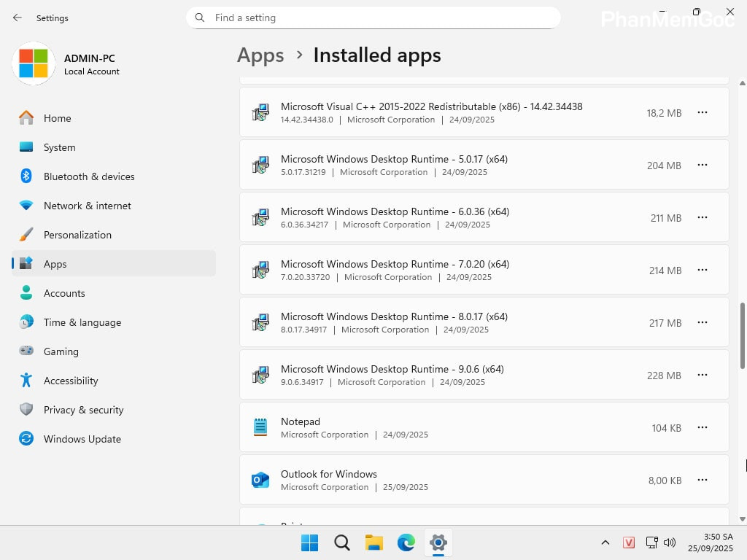Open the Windows Start menu
The height and width of the screenshot is (560, 747).
pyautogui.click(x=309, y=542)
